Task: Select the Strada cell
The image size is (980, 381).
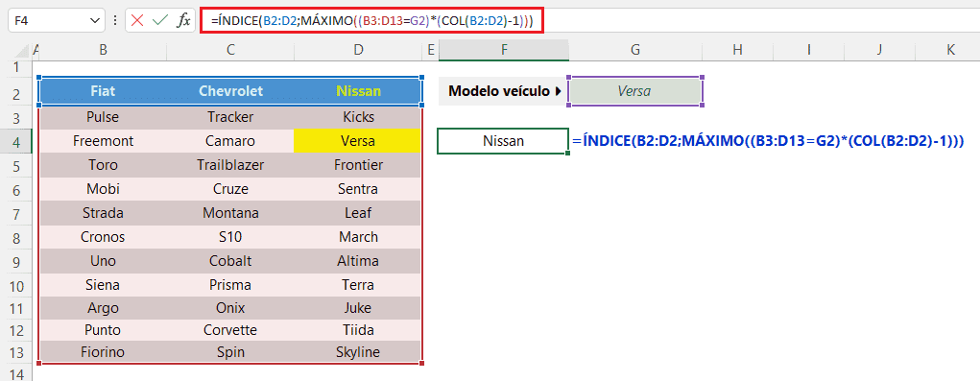Action: pos(103,213)
